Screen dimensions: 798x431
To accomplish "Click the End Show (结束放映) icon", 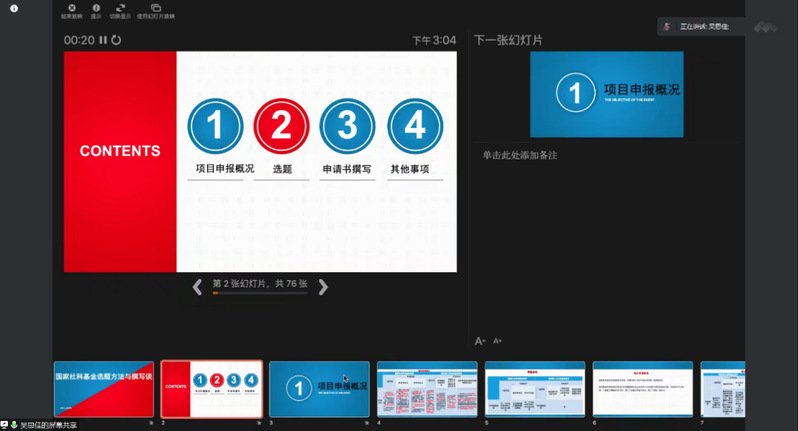I will tap(72, 9).
